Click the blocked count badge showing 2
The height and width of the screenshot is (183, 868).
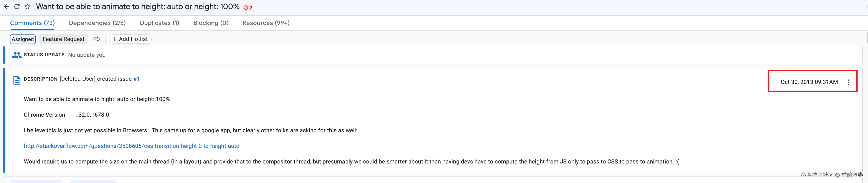click(x=248, y=7)
